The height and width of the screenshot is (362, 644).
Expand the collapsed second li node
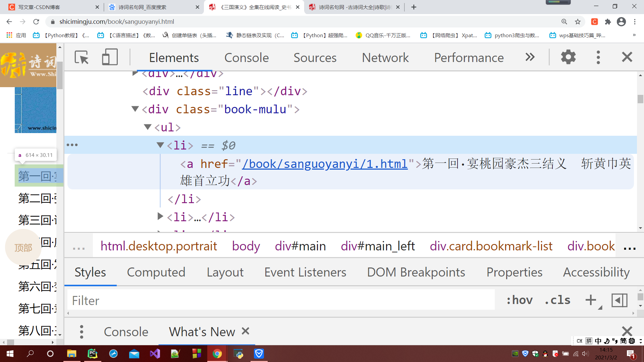pyautogui.click(x=160, y=217)
